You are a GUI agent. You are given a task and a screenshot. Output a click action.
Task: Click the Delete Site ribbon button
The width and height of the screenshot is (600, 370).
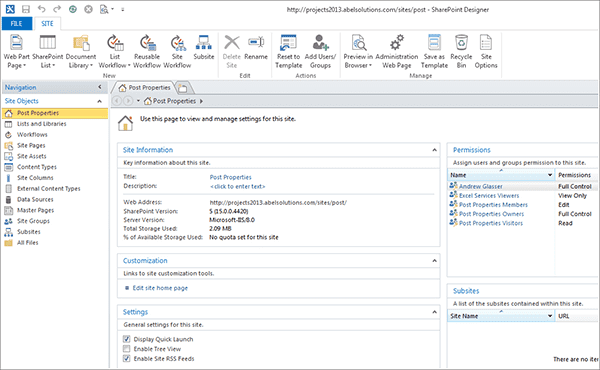pyautogui.click(x=232, y=52)
